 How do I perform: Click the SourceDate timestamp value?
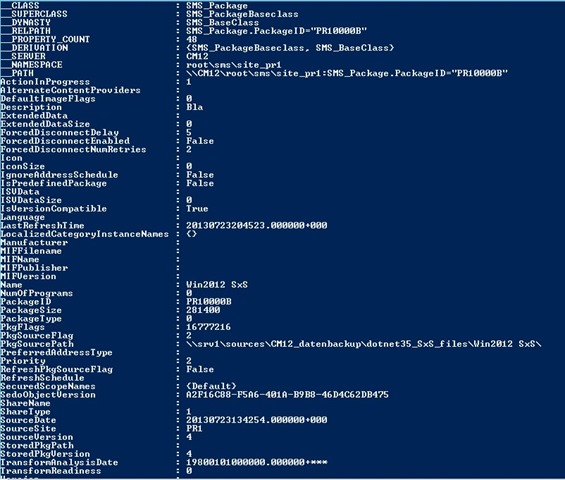click(x=257, y=420)
